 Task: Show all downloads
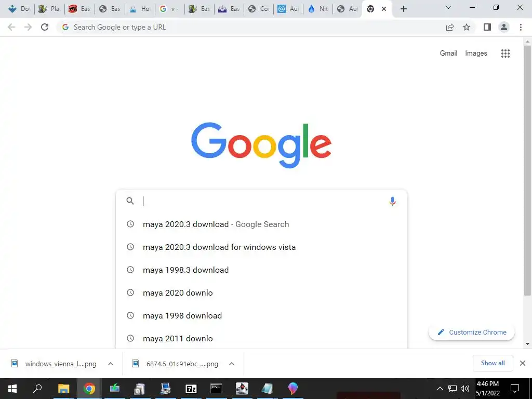[x=493, y=363]
